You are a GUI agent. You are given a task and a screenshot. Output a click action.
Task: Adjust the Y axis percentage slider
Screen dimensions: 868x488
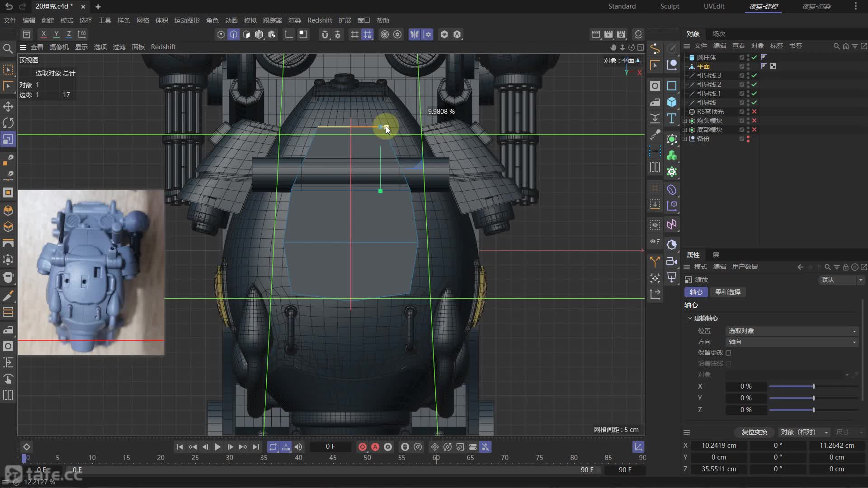(813, 398)
